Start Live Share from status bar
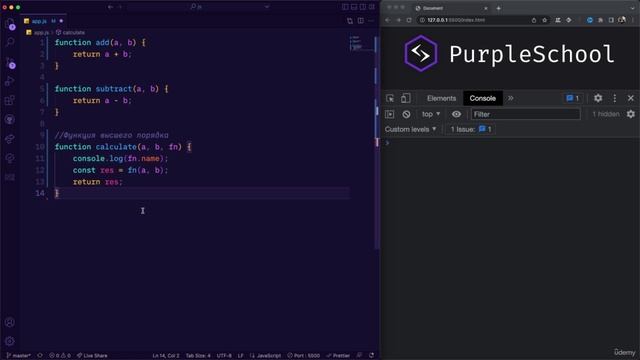This screenshot has width=640, height=360. [92, 356]
